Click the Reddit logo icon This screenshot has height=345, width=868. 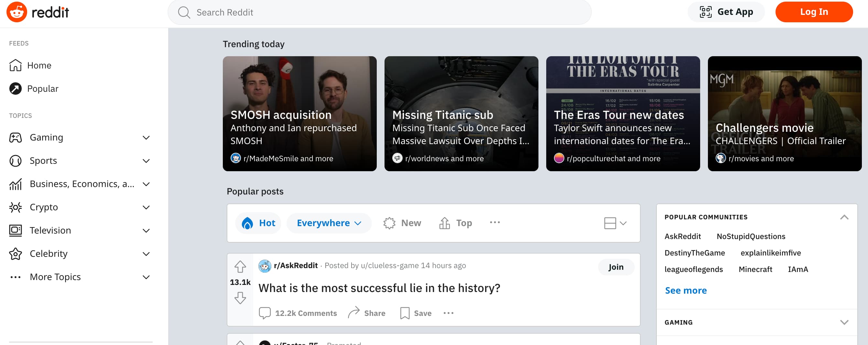[x=17, y=12]
